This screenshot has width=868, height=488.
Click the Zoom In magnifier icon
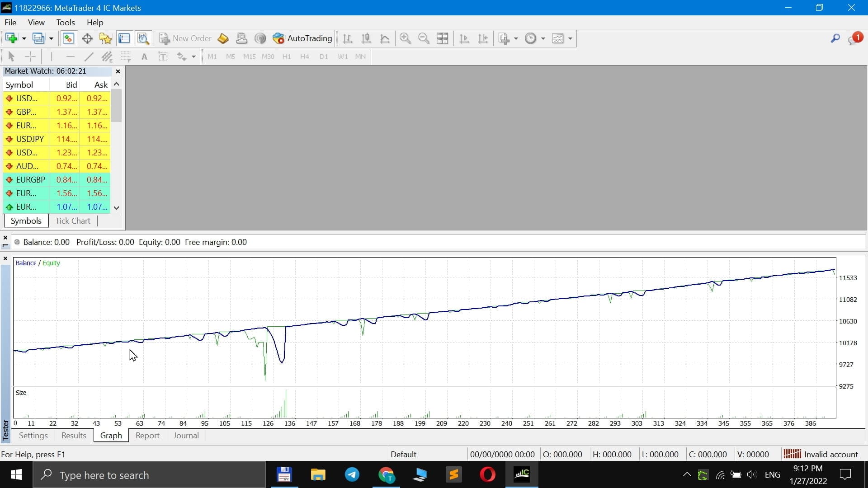point(405,38)
